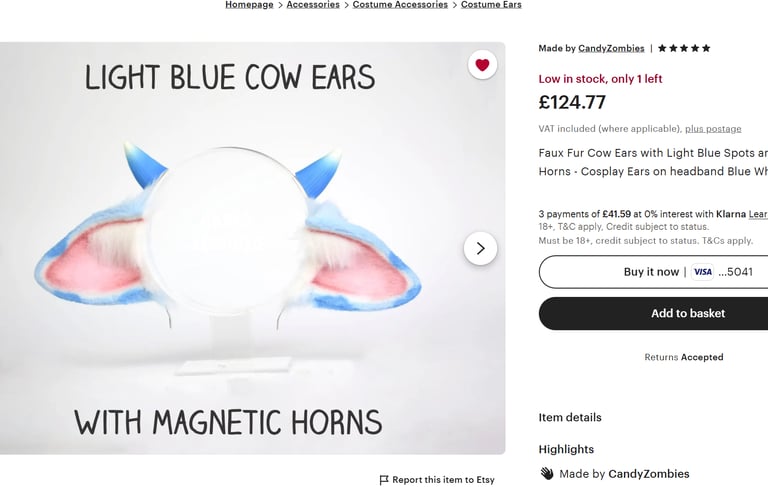Expand the truncated product title text
The width and height of the screenshot is (768, 487).
[x=653, y=162]
